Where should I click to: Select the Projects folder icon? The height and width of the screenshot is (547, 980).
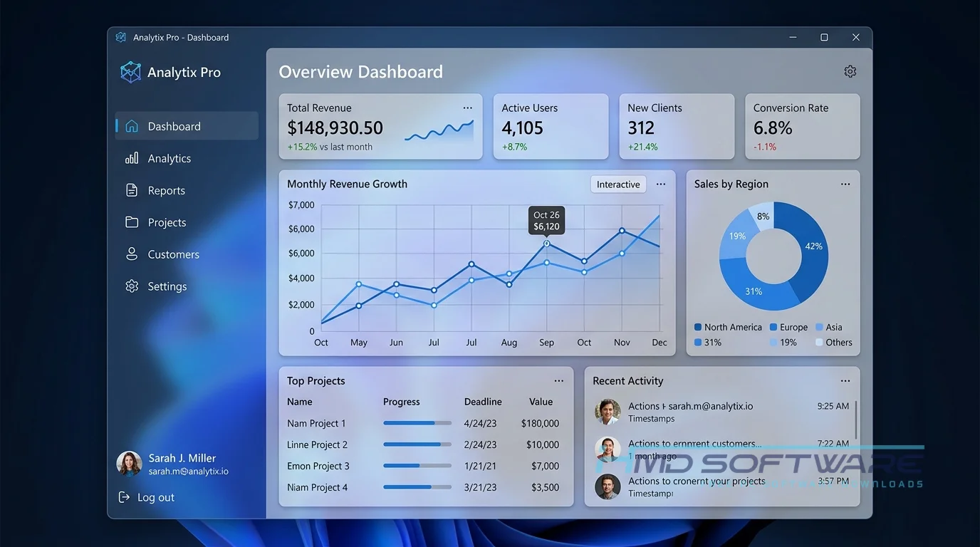(x=132, y=222)
